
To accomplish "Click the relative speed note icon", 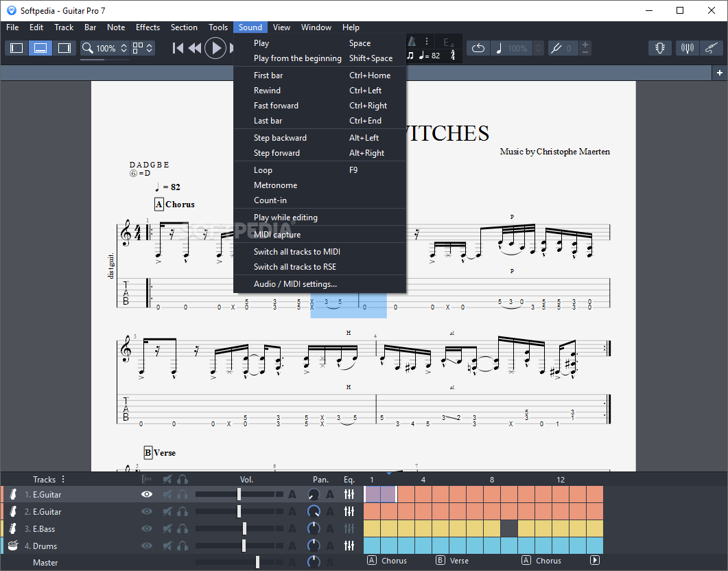I will tap(499, 48).
